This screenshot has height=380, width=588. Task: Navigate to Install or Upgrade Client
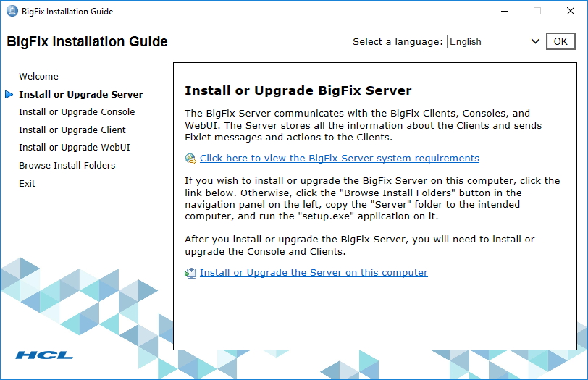coord(72,130)
